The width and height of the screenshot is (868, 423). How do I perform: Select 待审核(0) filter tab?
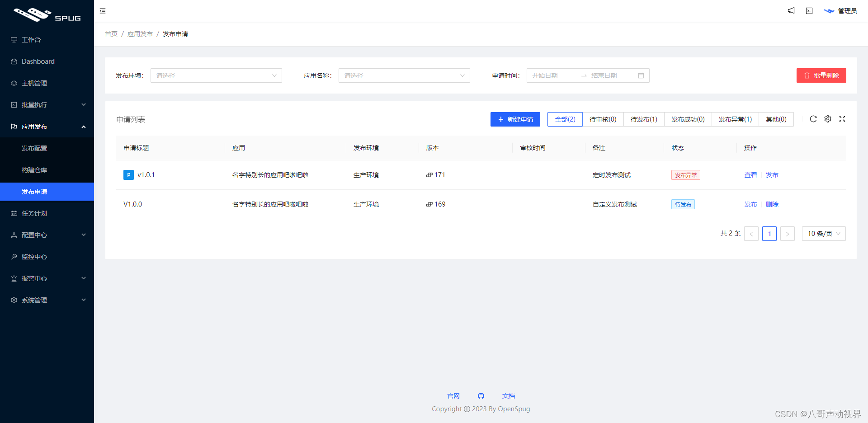coord(603,119)
